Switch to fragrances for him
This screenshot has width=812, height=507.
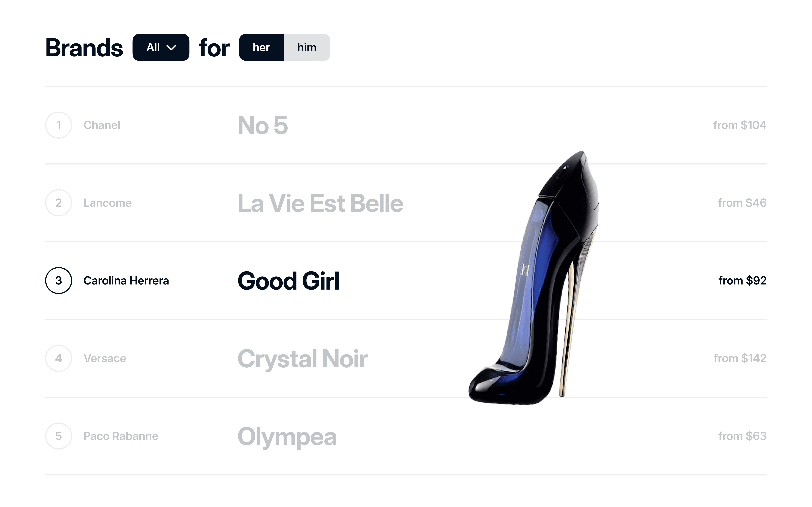coord(306,48)
